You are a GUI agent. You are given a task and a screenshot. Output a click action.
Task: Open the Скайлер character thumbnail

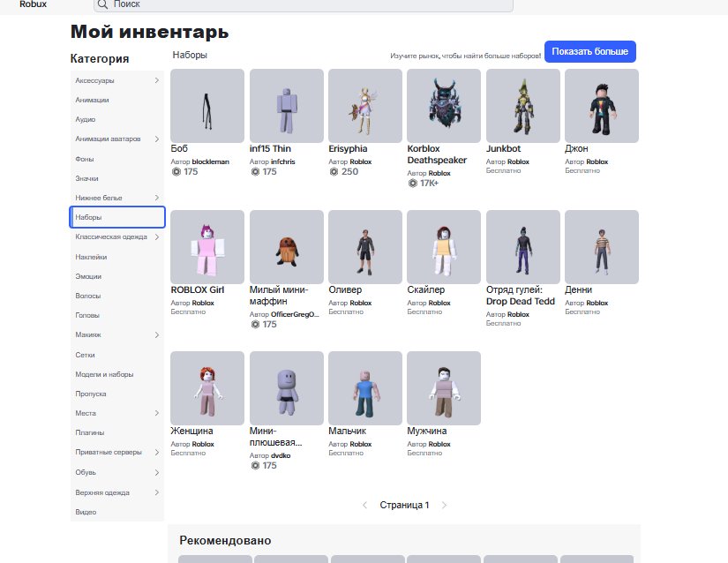444,247
